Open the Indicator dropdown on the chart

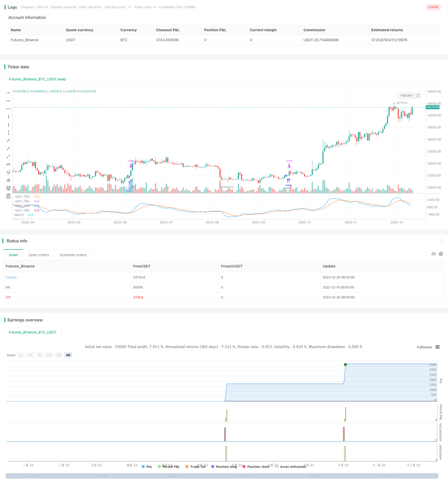click(x=406, y=95)
